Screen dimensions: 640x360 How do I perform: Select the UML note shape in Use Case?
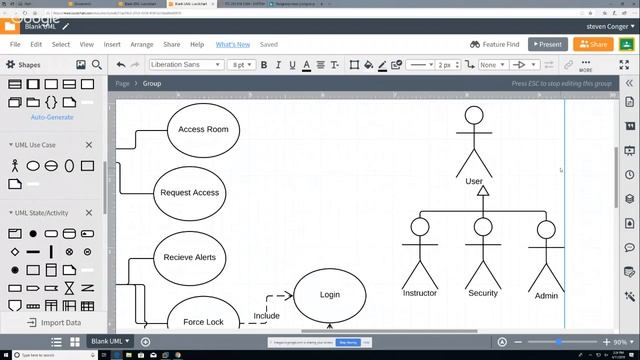point(15,184)
